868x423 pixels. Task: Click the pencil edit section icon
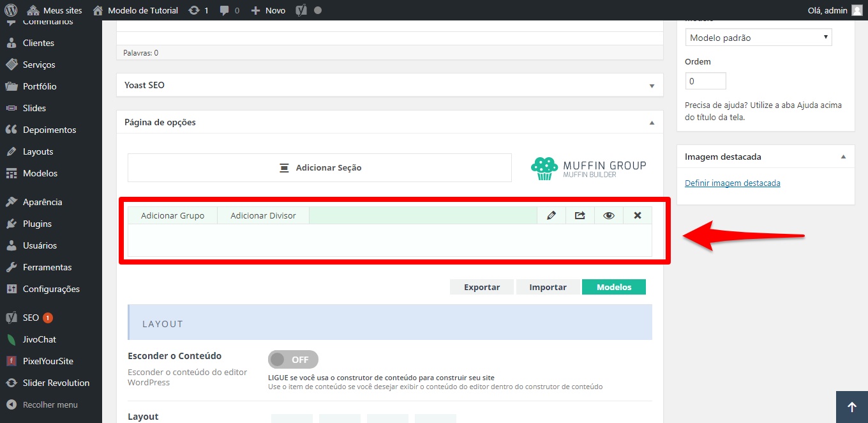(551, 215)
